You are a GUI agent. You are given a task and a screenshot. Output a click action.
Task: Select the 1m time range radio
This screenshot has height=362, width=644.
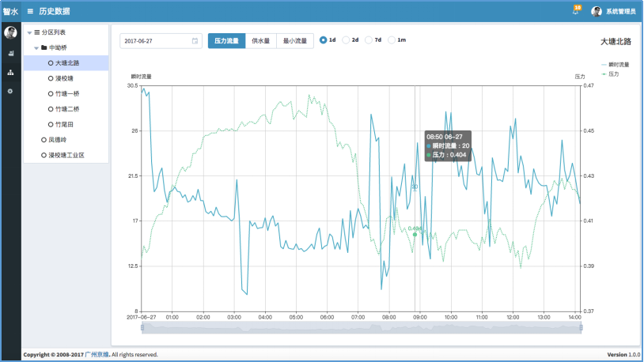point(392,40)
